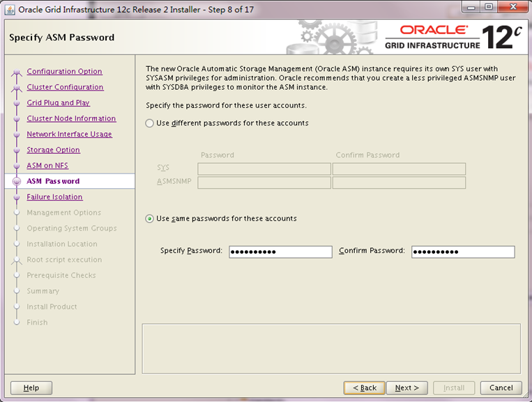Go to Cluster Node Information step

pos(71,118)
